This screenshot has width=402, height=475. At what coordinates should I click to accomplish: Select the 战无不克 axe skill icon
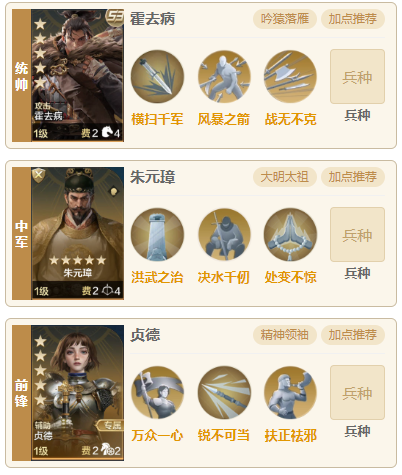click(x=290, y=77)
